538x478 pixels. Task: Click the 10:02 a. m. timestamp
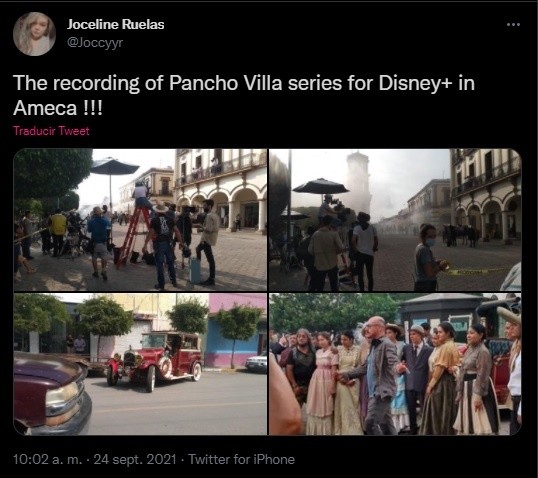(x=48, y=459)
